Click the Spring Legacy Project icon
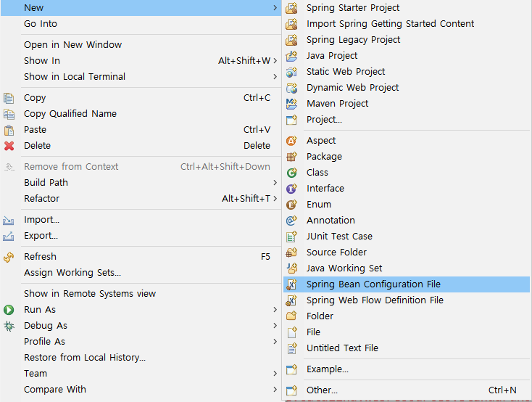 (x=291, y=40)
